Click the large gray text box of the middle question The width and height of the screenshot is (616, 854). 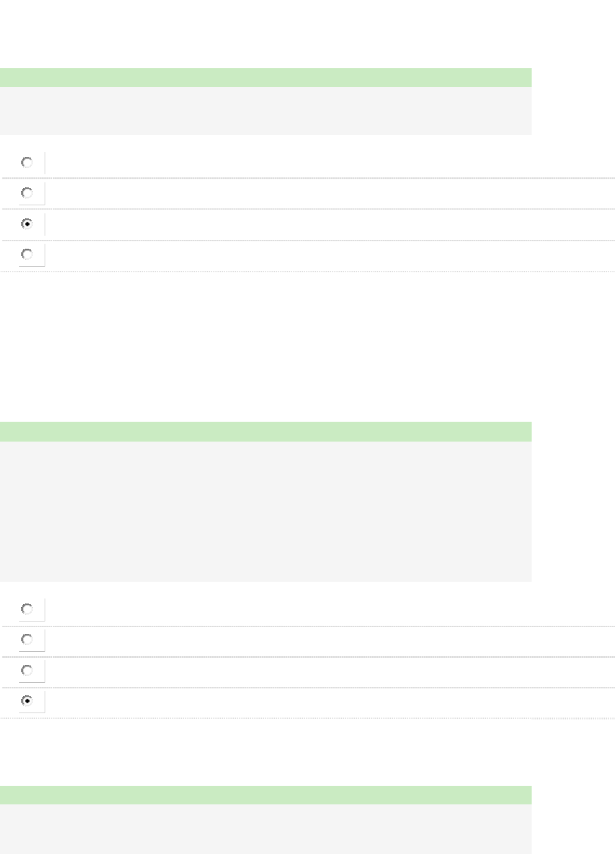point(266,511)
